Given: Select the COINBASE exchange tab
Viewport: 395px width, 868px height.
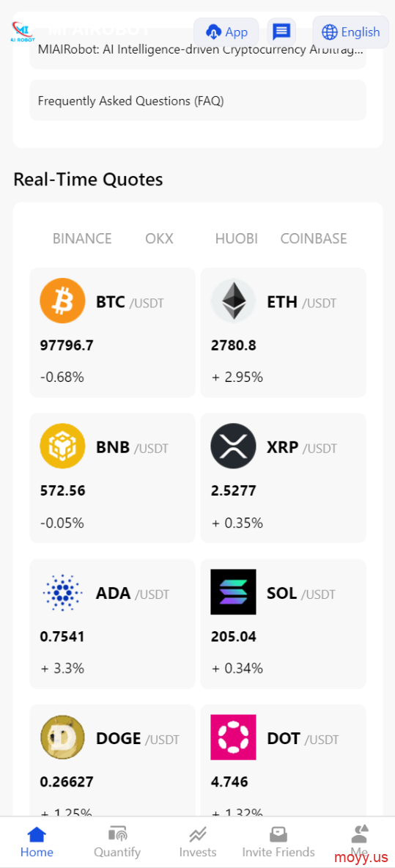Looking at the screenshot, I should [x=314, y=238].
